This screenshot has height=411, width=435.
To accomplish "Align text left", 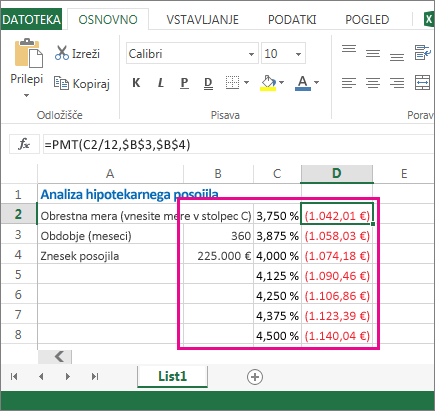I will point(349,83).
